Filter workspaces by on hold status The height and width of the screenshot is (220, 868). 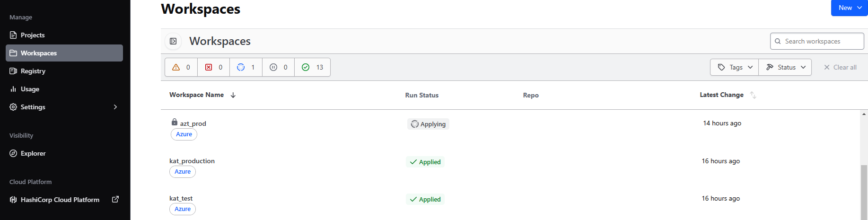click(x=278, y=67)
